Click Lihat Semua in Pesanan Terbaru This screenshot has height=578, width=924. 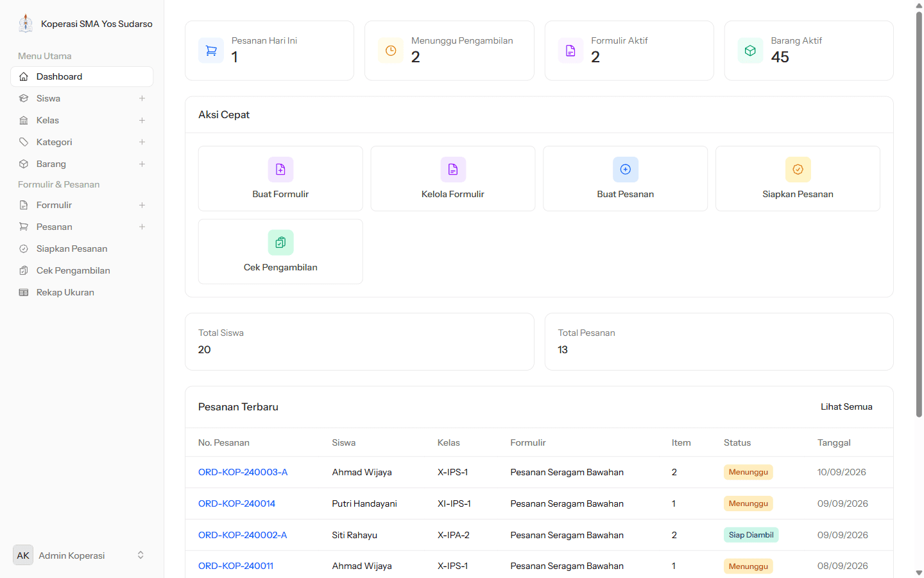(x=846, y=407)
